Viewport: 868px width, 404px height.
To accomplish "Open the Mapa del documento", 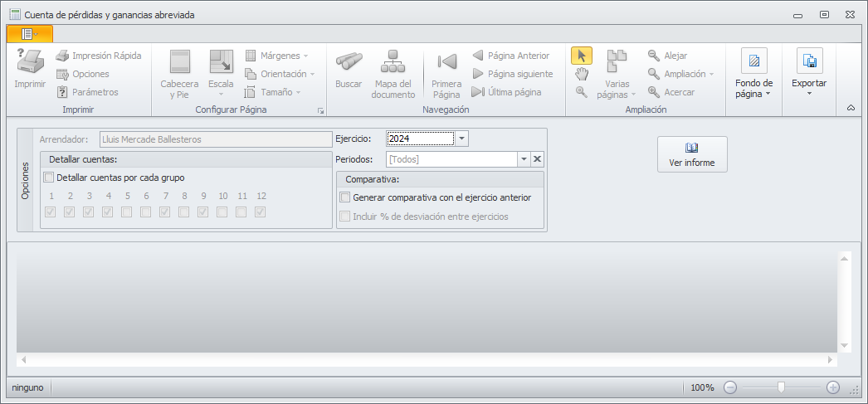I will 393,74.
